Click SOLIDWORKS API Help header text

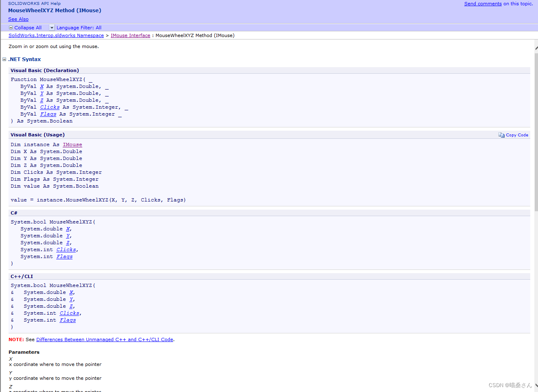(34, 3)
